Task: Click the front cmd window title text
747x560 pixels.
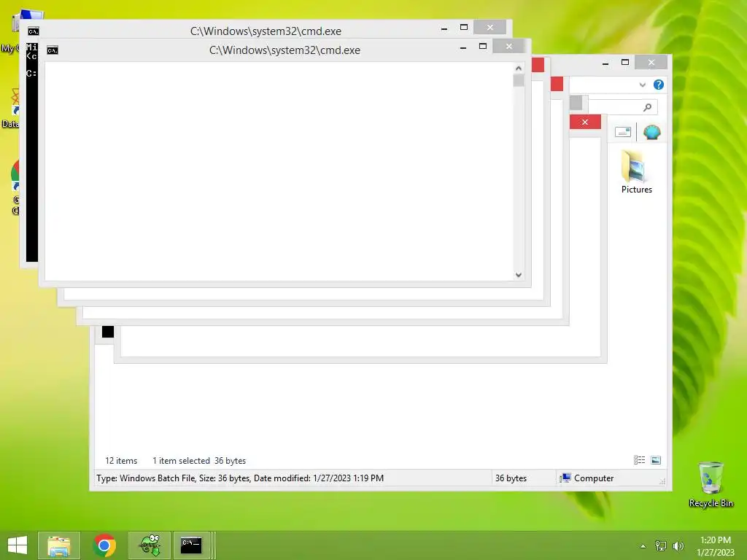Action: pos(285,50)
